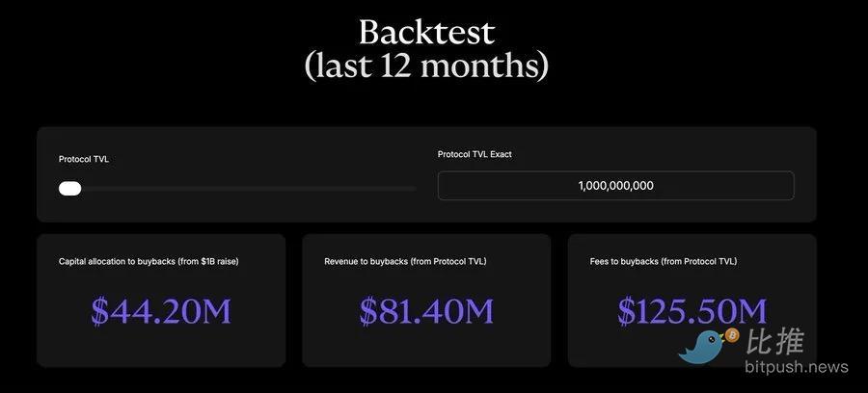868x393 pixels.
Task: Click the $125.50M fees value
Action: (x=692, y=310)
